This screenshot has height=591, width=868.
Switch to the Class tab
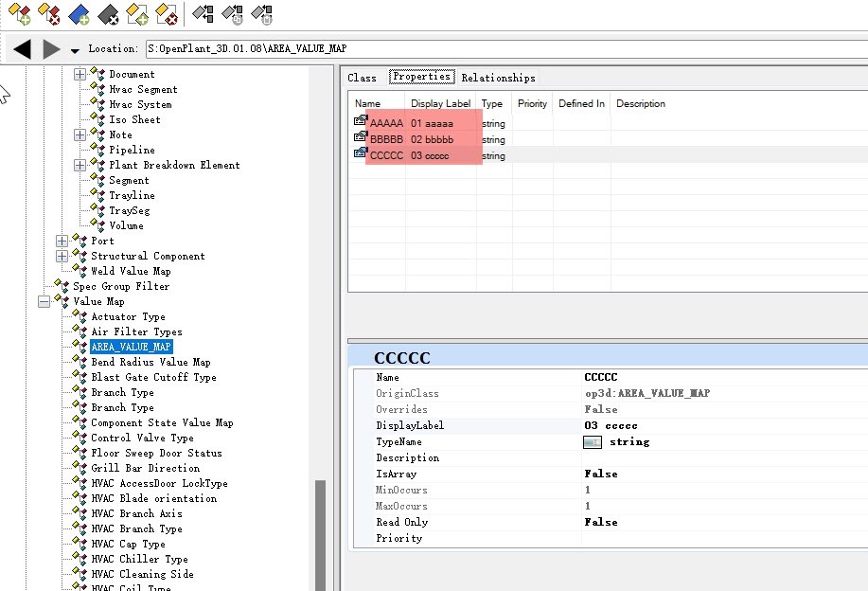point(362,78)
